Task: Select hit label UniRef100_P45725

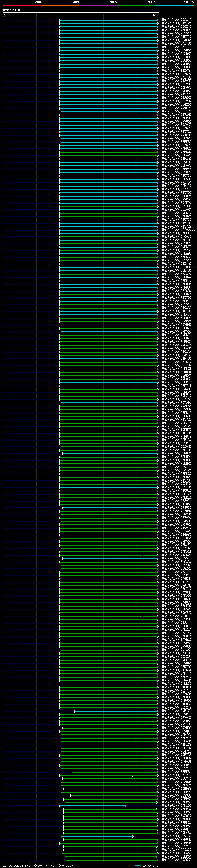Action: [177, 23]
